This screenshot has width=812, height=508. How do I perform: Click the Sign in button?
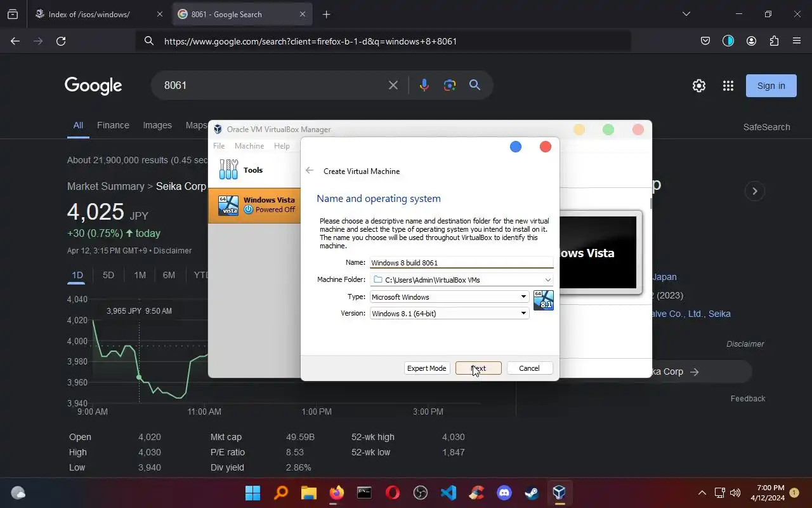pyautogui.click(x=771, y=86)
